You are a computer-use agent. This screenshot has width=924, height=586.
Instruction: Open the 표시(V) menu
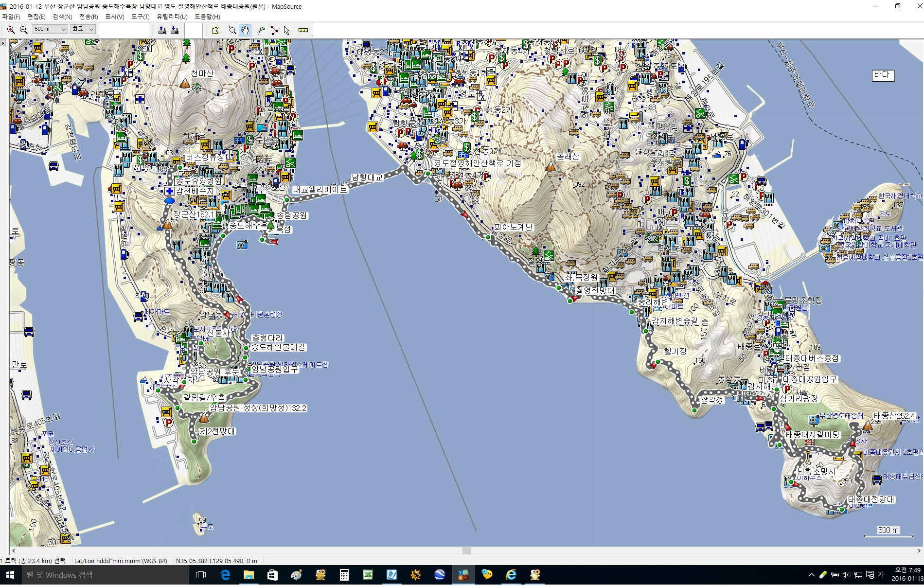(x=115, y=17)
